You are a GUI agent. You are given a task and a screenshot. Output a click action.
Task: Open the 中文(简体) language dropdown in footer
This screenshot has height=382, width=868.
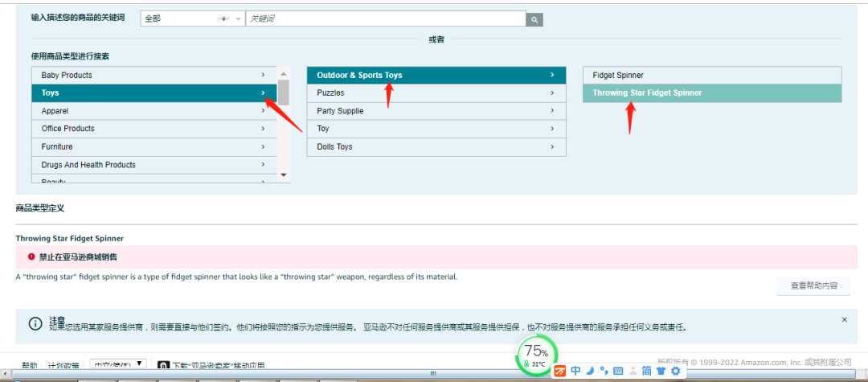(x=118, y=365)
